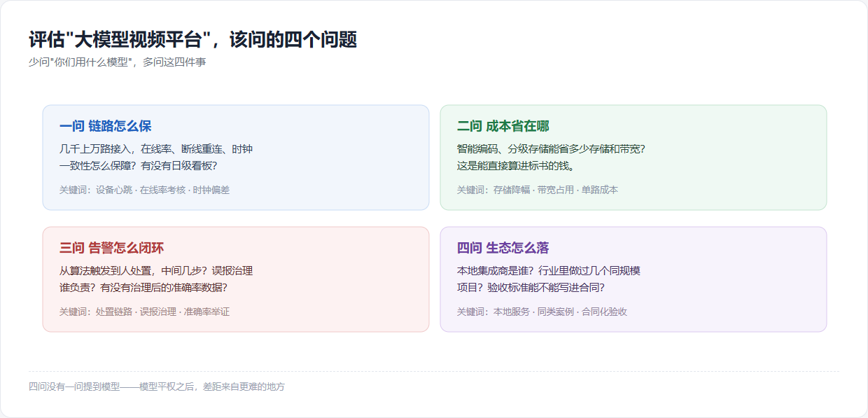This screenshot has width=868, height=418.
Task: Click the footer note 四问没有一问提到模型
Action: click(x=157, y=386)
